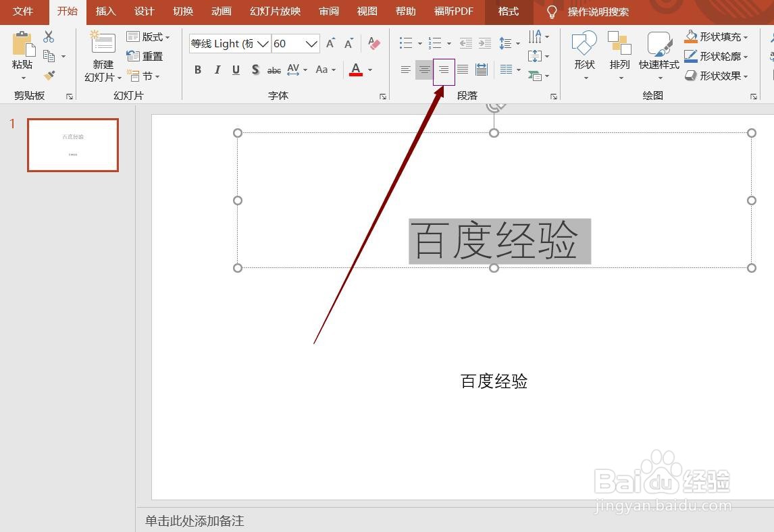Switch to the Animations (动画) tab
This screenshot has height=532, width=774.
221,11
